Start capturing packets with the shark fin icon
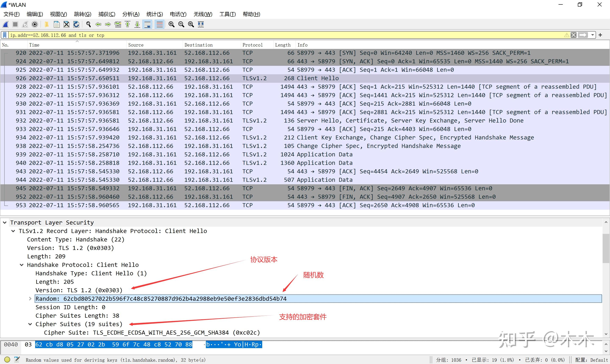Viewport: 610px width, 364px height. [x=6, y=24]
